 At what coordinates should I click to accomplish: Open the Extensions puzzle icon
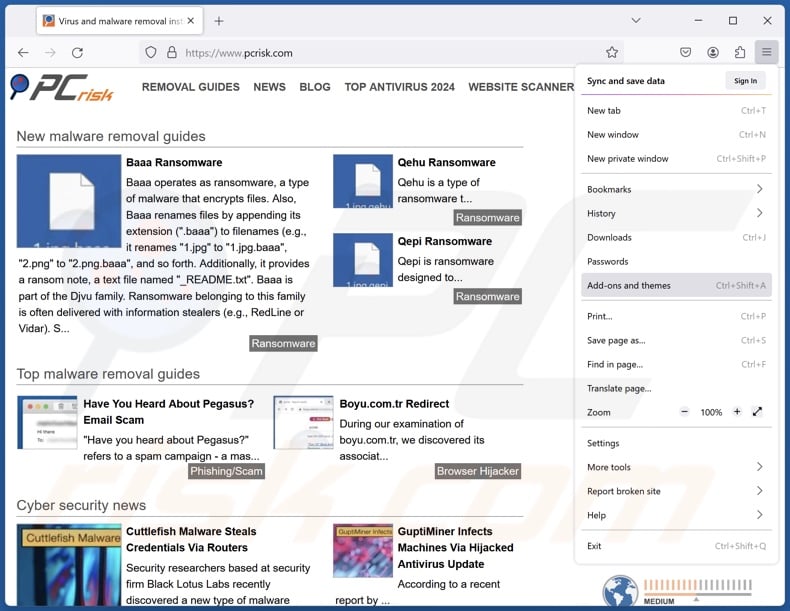[x=740, y=53]
